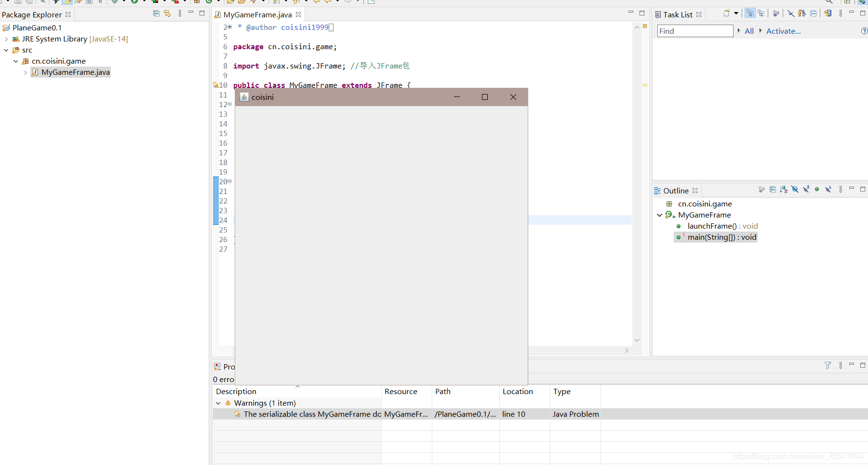Image resolution: width=868 pixels, height=465 pixels.
Task: Open the Problems view menu
Action: pos(841,366)
